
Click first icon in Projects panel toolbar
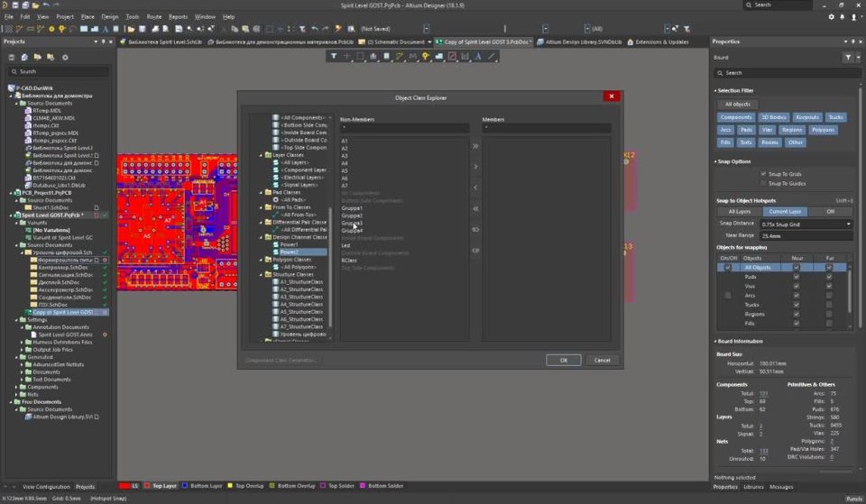12,57
